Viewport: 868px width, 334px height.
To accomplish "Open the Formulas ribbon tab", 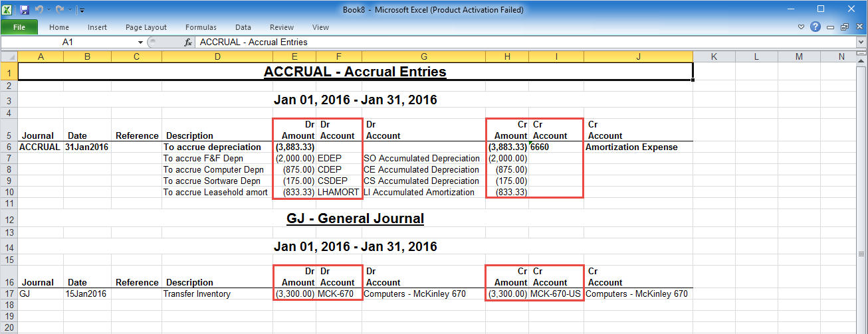I will (201, 27).
